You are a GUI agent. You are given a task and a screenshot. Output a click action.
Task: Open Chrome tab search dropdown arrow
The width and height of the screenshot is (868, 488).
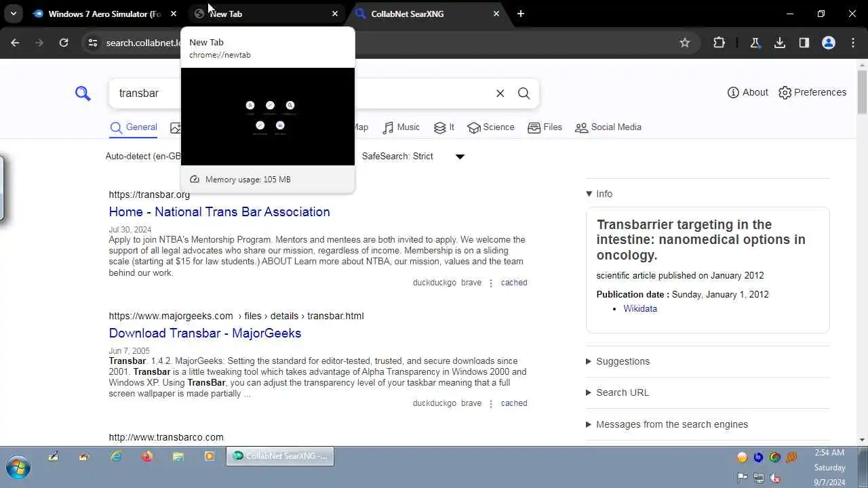click(13, 14)
